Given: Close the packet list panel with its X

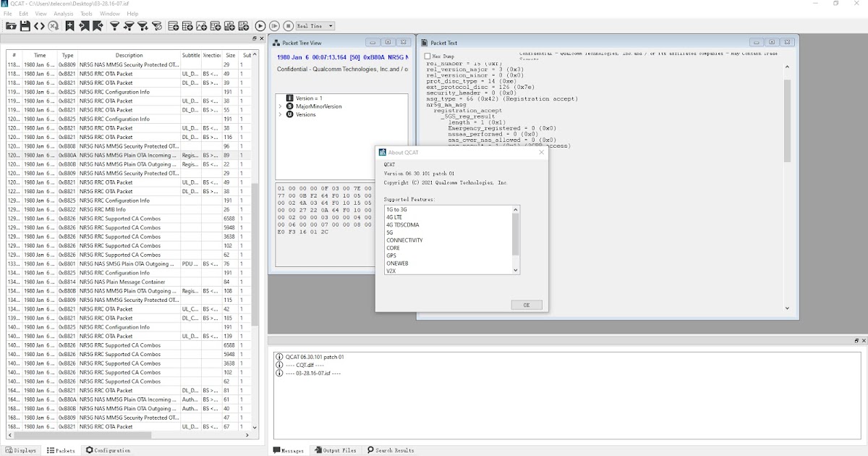Looking at the screenshot, I should click(x=262, y=38).
